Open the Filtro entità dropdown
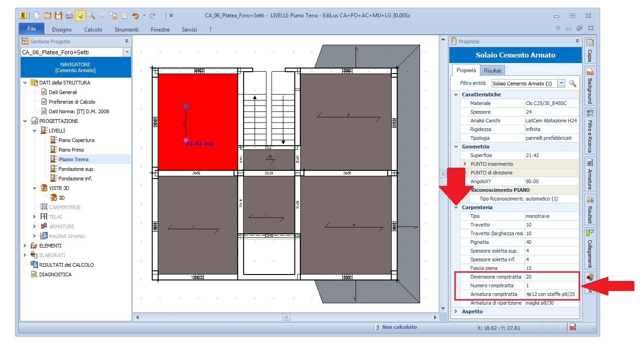 click(x=561, y=84)
